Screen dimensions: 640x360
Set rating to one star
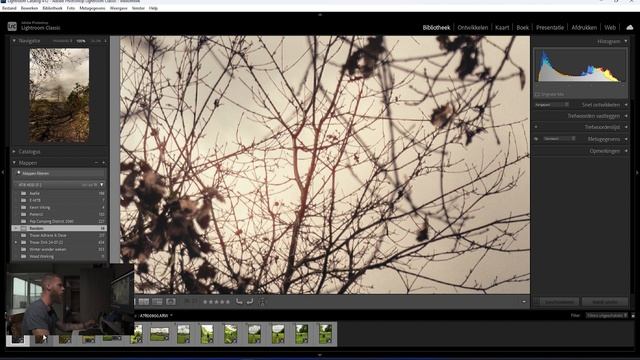coord(205,302)
